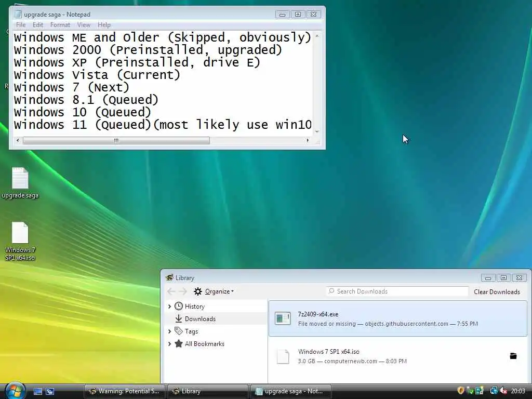Open the Help menu in Notepad
The height and width of the screenshot is (399, 532).
click(x=104, y=25)
